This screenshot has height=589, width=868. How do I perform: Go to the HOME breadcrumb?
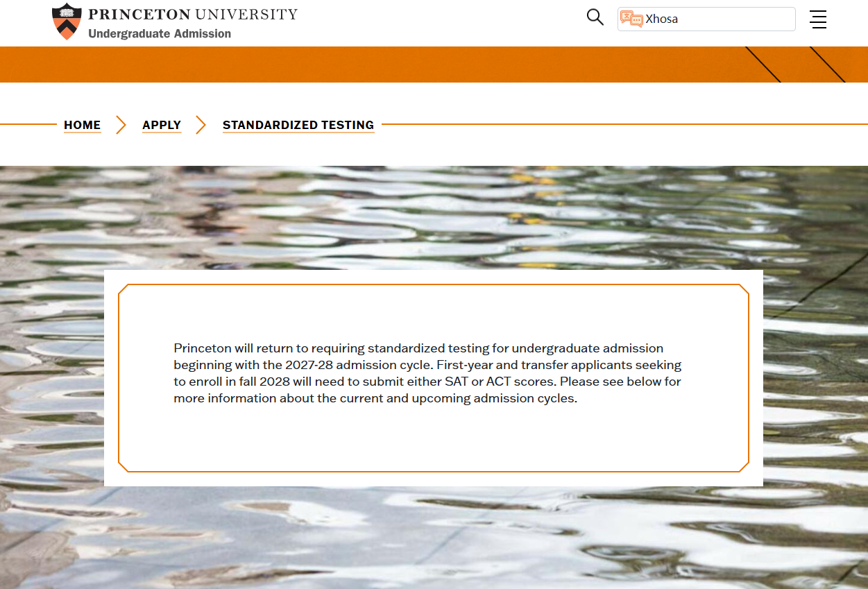(x=83, y=125)
